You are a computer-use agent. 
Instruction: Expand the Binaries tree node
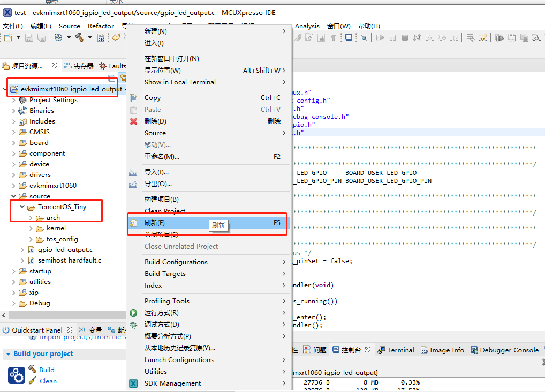(x=13, y=111)
